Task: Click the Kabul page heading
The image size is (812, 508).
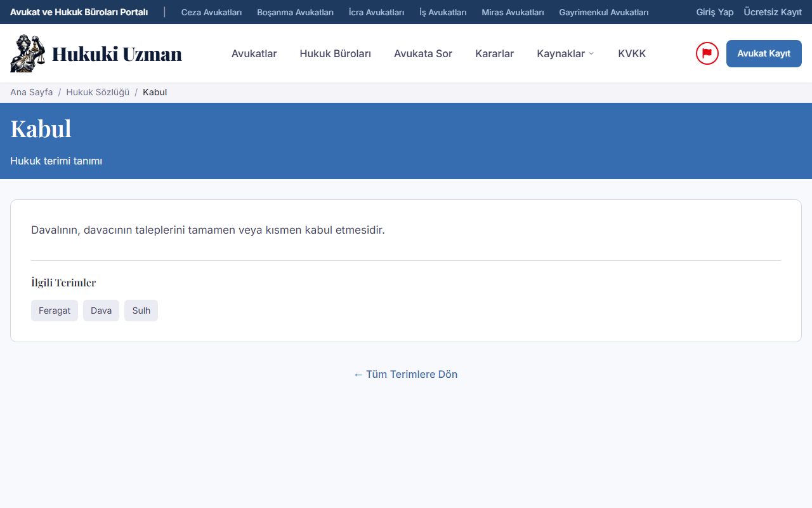Action: click(x=41, y=128)
